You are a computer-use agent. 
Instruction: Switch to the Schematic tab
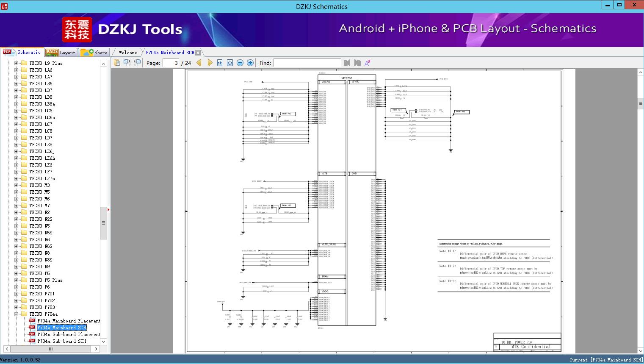pos(22,52)
